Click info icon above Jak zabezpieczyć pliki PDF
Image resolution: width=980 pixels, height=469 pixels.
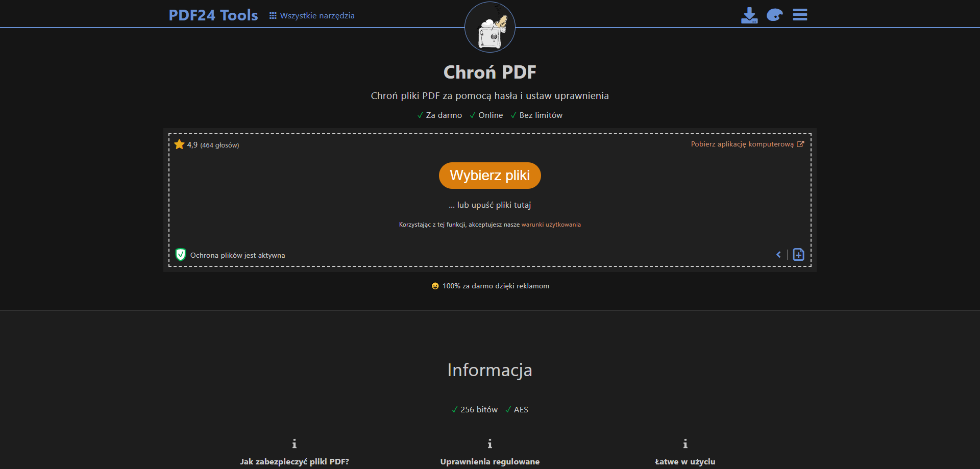[294, 444]
